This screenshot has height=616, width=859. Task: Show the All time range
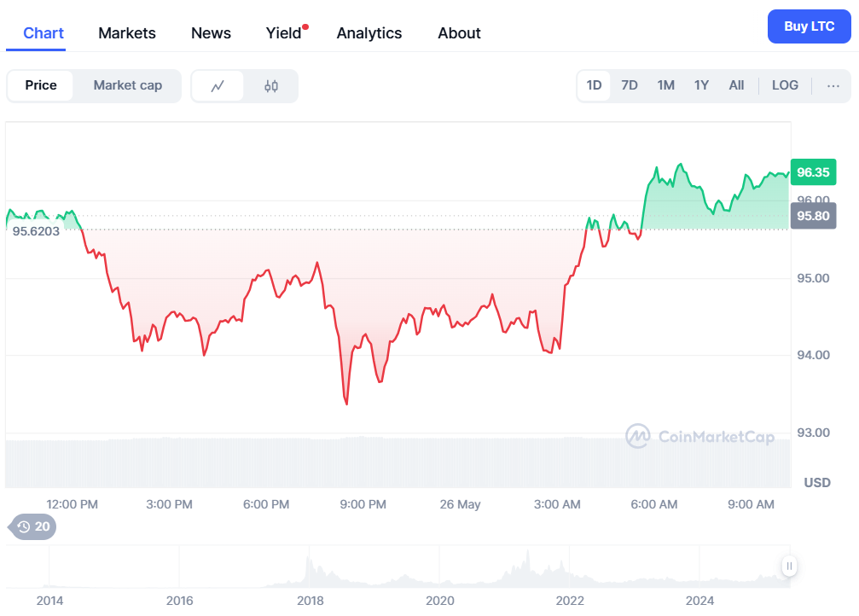coord(736,85)
